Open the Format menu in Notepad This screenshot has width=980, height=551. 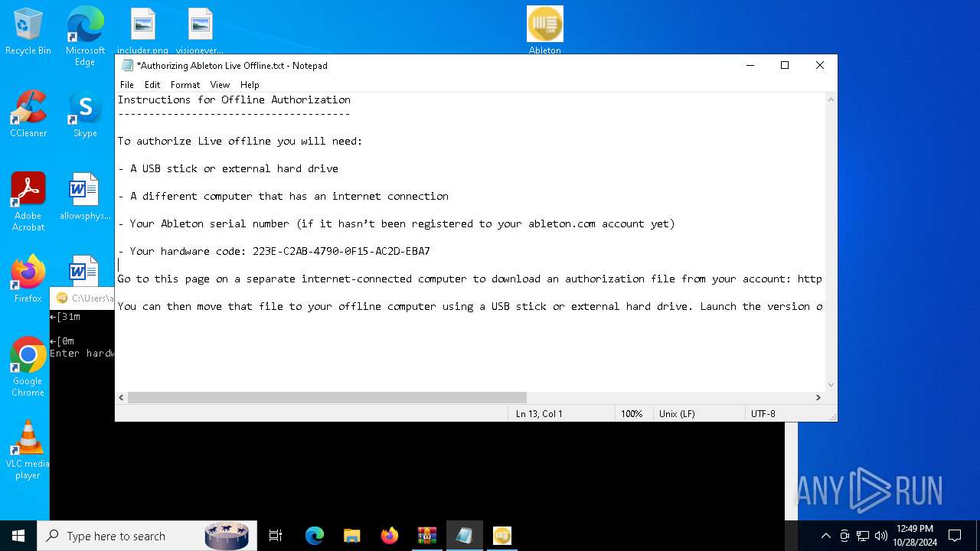click(x=185, y=85)
